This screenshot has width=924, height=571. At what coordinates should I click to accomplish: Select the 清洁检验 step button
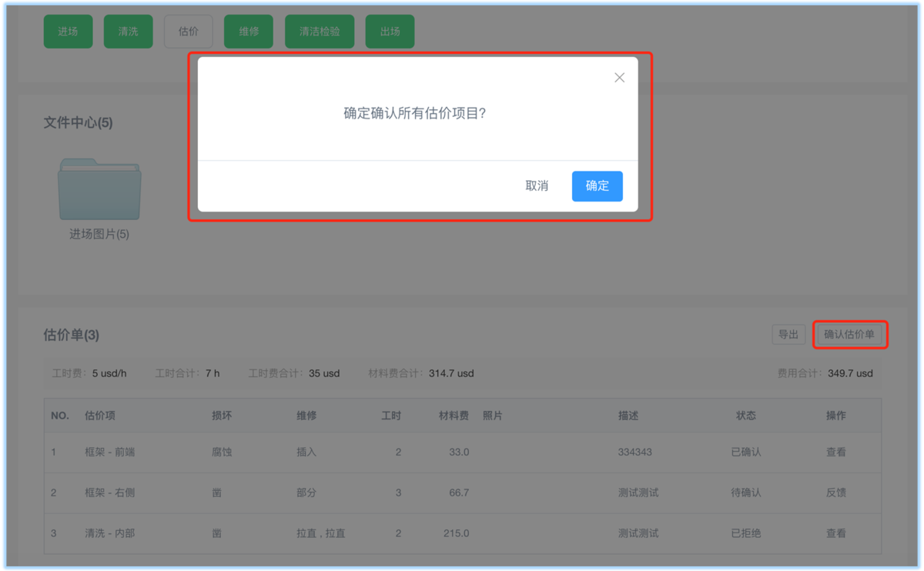click(320, 32)
